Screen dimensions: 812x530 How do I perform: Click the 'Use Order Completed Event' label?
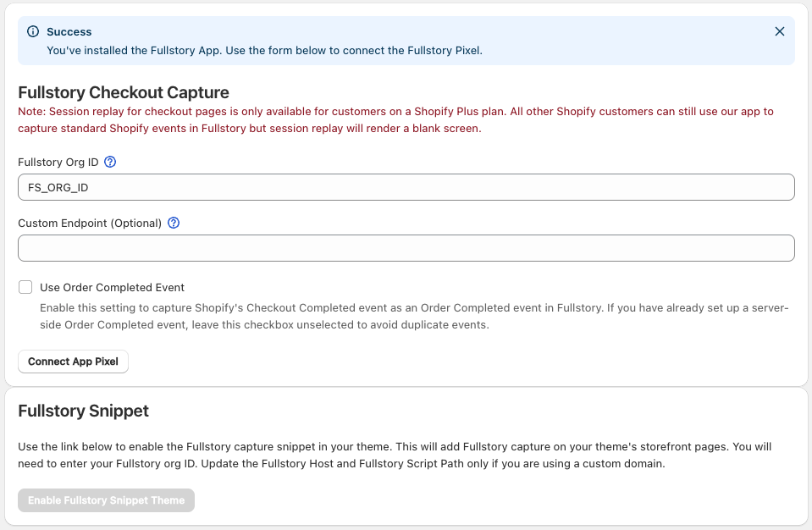pos(112,288)
